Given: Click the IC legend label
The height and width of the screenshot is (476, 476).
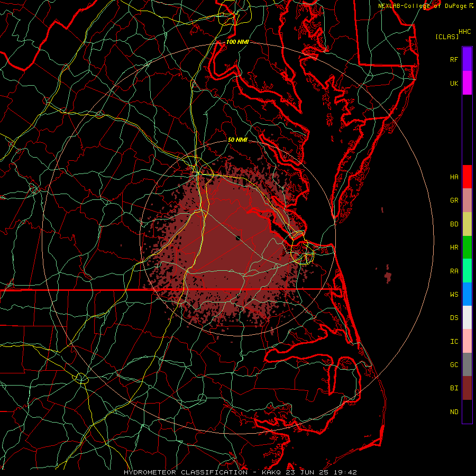Looking at the screenshot, I should [454, 342].
